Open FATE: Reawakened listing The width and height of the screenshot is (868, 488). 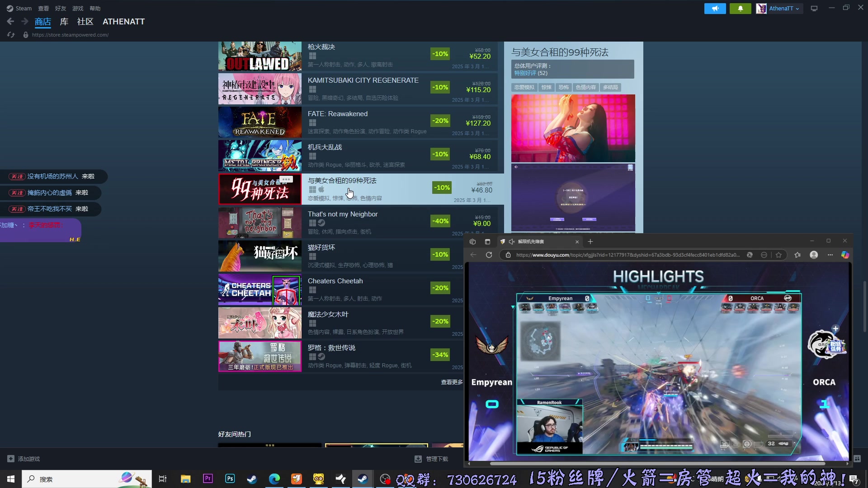point(358,123)
